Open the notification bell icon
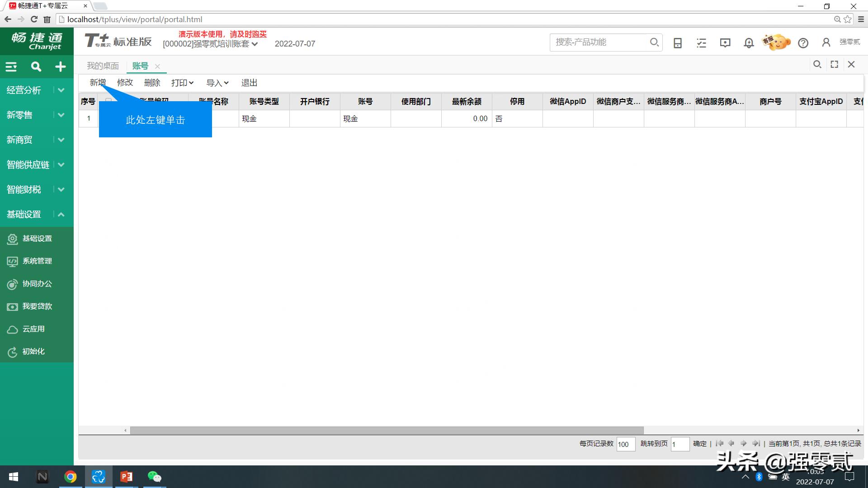 coord(749,43)
